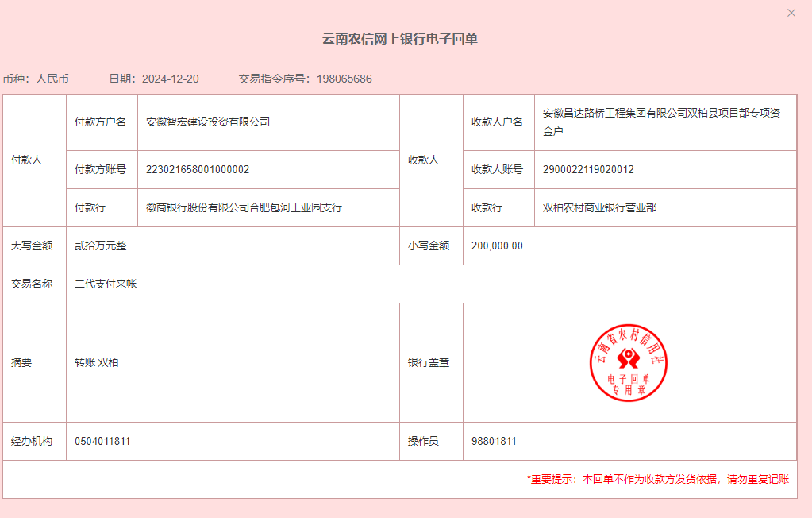Click transaction serial number 198065686

coord(344,79)
